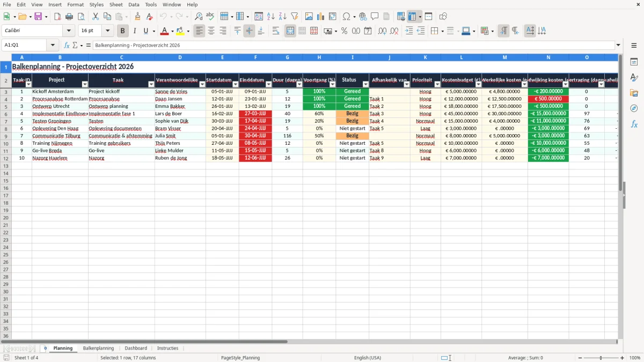Open the font name dropdown
The image size is (644, 362).
click(69, 31)
